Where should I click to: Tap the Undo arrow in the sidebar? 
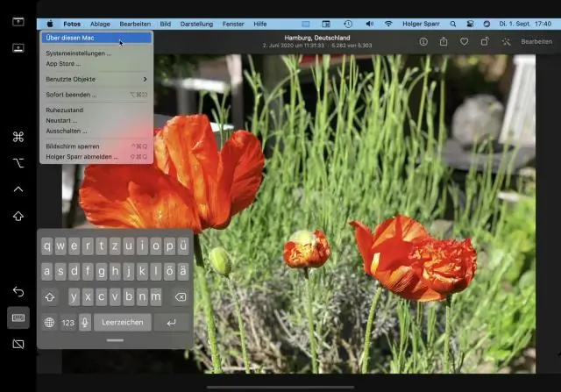click(x=18, y=292)
